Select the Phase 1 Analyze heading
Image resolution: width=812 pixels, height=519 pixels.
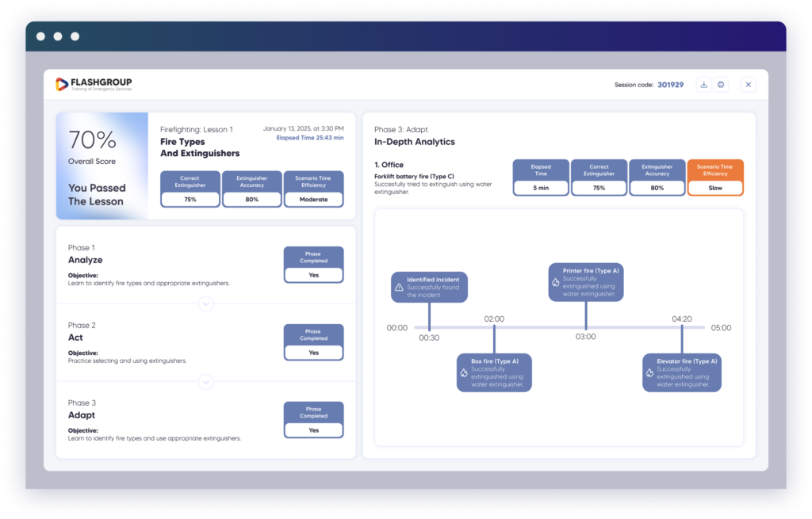[x=86, y=260]
